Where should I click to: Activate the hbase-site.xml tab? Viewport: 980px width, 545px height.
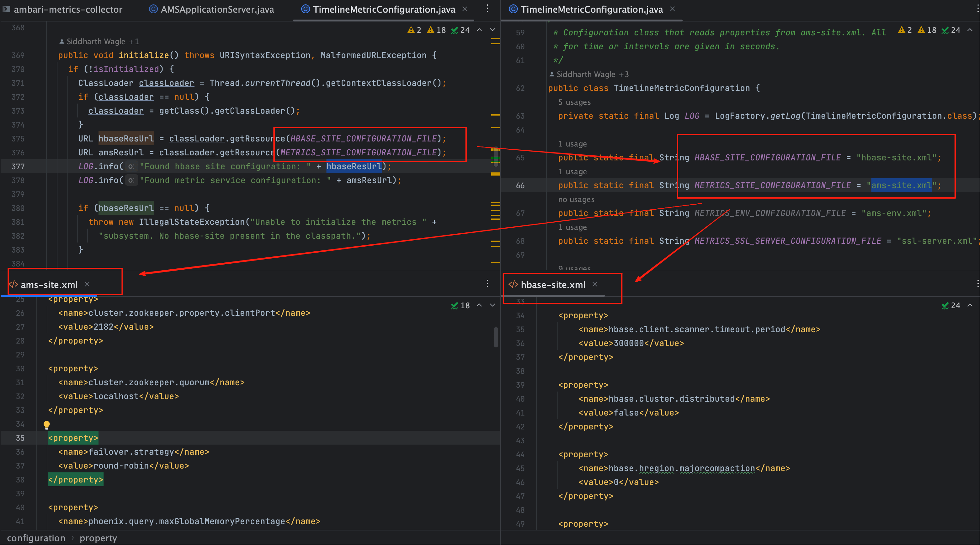click(553, 285)
